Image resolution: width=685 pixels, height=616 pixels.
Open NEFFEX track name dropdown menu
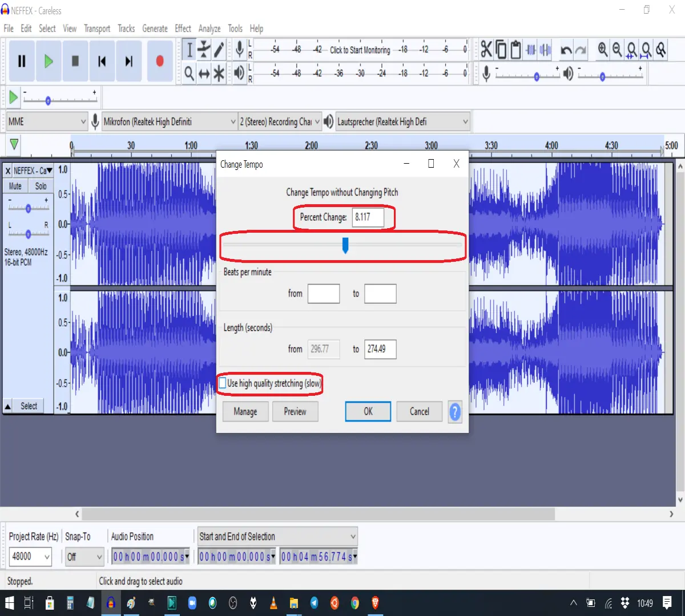coord(33,171)
